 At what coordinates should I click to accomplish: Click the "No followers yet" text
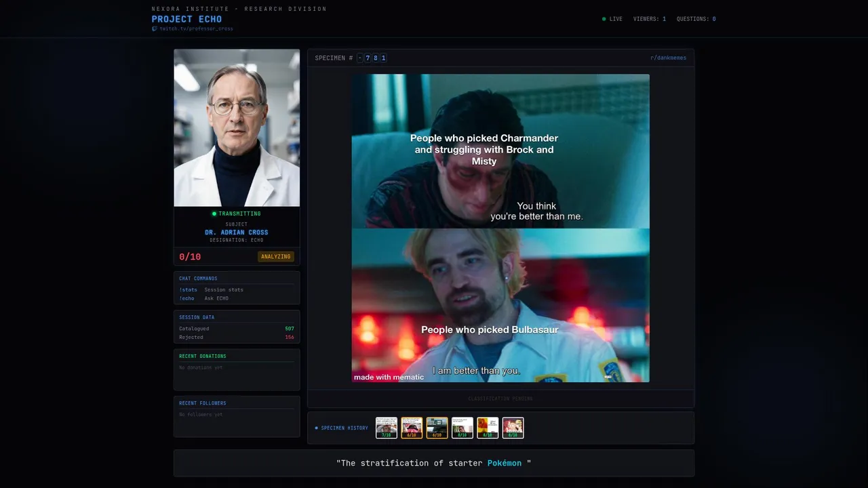(x=201, y=414)
